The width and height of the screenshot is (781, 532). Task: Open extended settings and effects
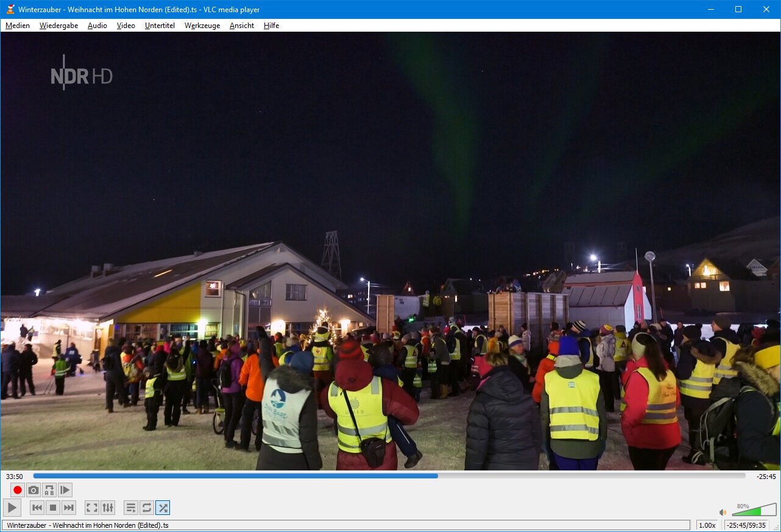click(x=108, y=508)
